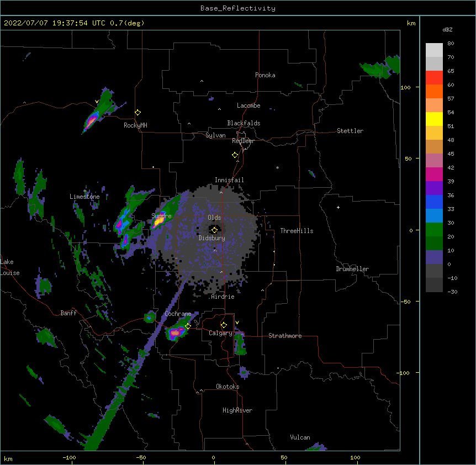Select the yellow diamond marker above Calgary
Image resolution: width=476 pixels, height=465 pixels.
pos(224,325)
